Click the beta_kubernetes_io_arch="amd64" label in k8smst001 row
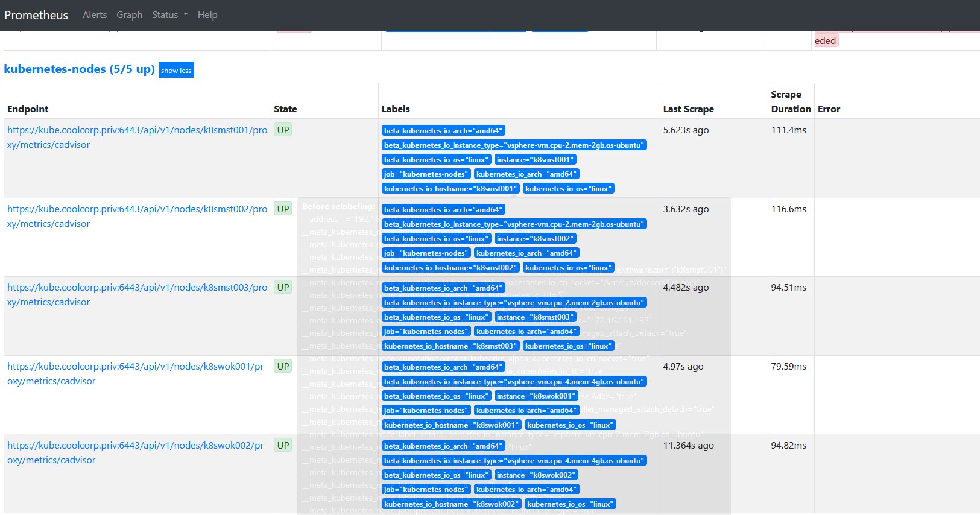This screenshot has height=515, width=980. coord(443,131)
